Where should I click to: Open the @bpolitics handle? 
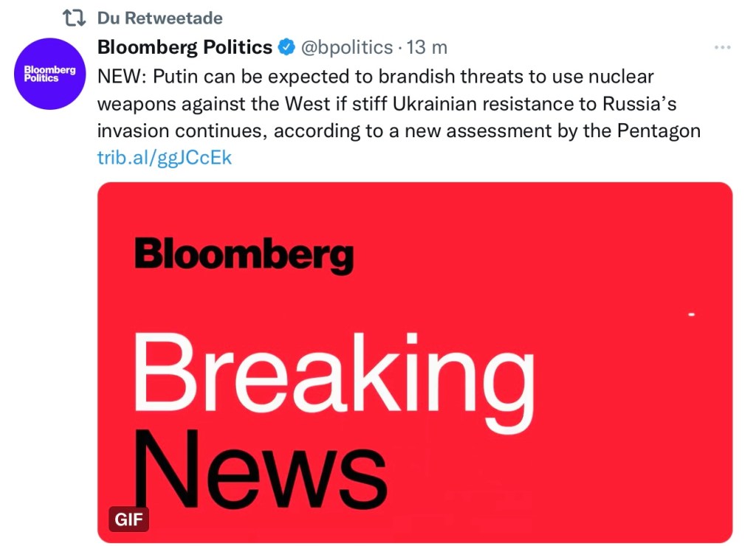pyautogui.click(x=346, y=48)
